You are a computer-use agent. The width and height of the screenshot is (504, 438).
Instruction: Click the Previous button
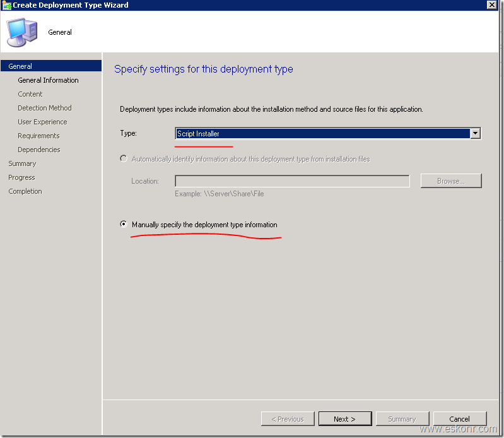click(287, 418)
